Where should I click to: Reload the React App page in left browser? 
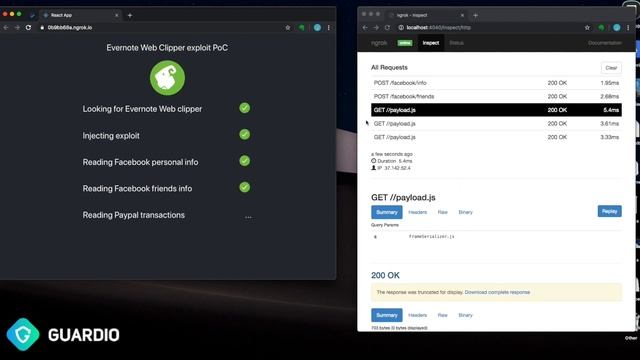pyautogui.click(x=28, y=27)
